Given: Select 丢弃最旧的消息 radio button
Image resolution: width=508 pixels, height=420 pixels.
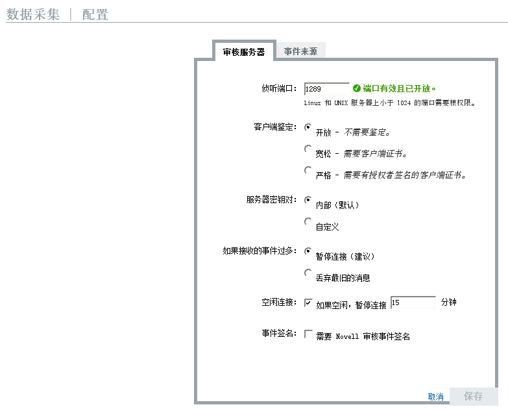Looking at the screenshot, I should click(308, 272).
